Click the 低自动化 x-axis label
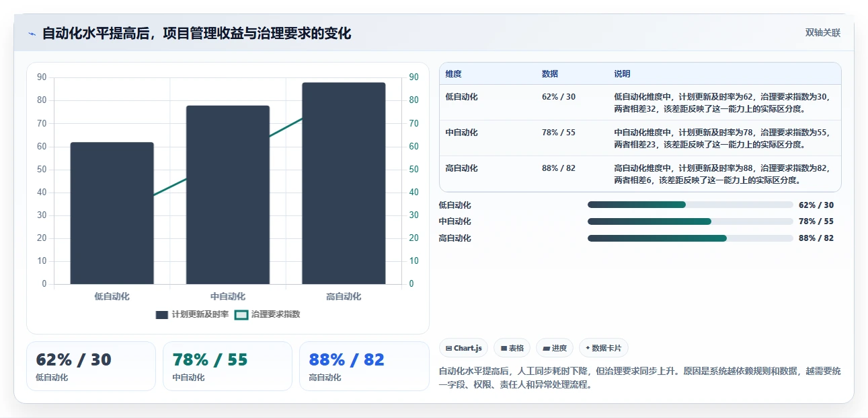The image size is (868, 418). (x=112, y=296)
